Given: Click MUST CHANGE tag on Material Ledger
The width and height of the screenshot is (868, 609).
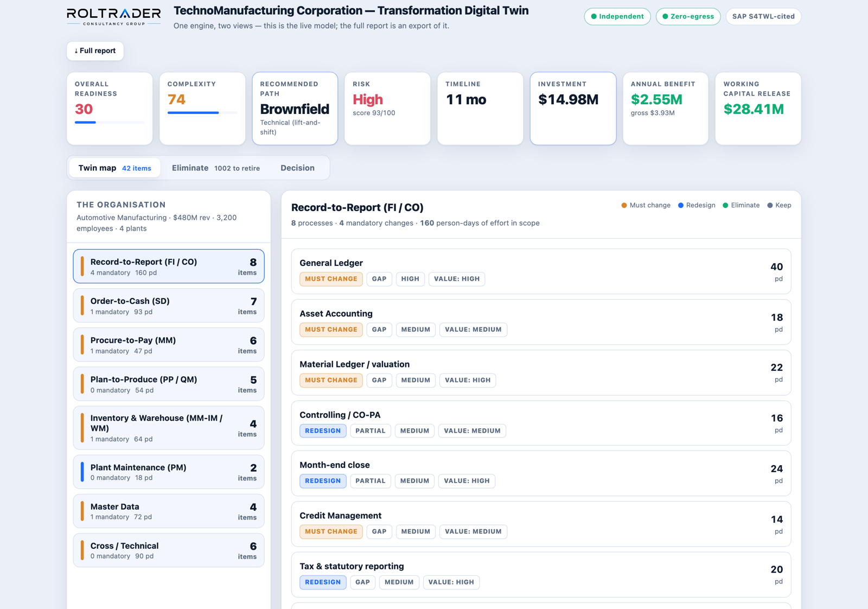Looking at the screenshot, I should 331,380.
